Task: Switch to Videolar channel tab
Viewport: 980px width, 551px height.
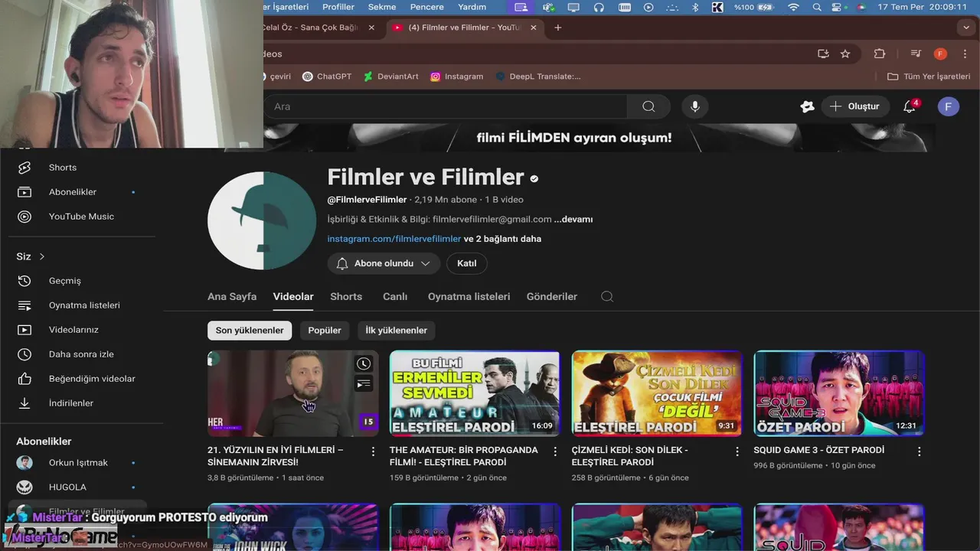Action: pyautogui.click(x=293, y=297)
